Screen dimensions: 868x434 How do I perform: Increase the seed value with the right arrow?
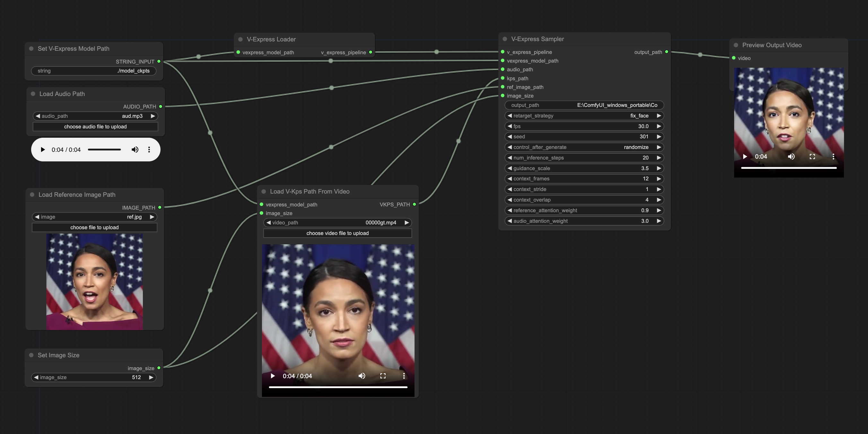tap(659, 136)
